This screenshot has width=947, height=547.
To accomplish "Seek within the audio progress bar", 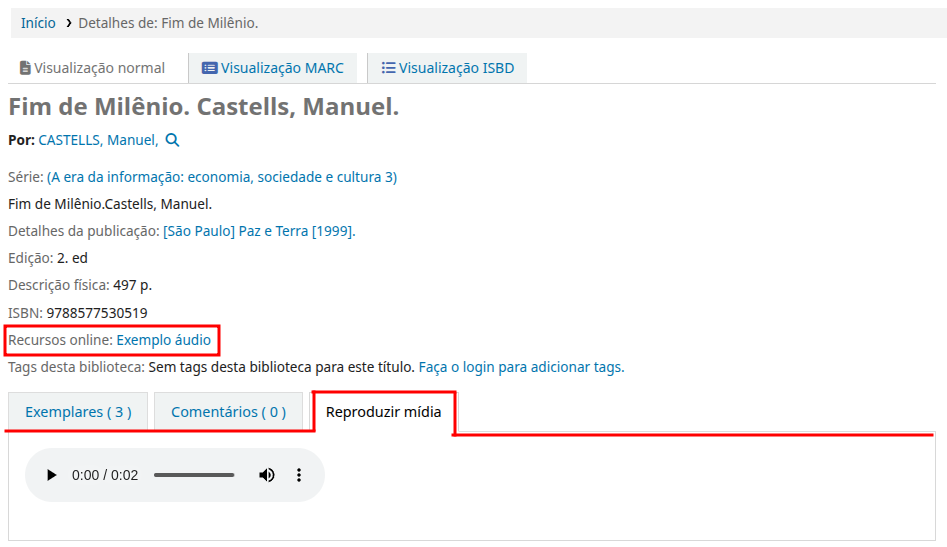I will [194, 475].
